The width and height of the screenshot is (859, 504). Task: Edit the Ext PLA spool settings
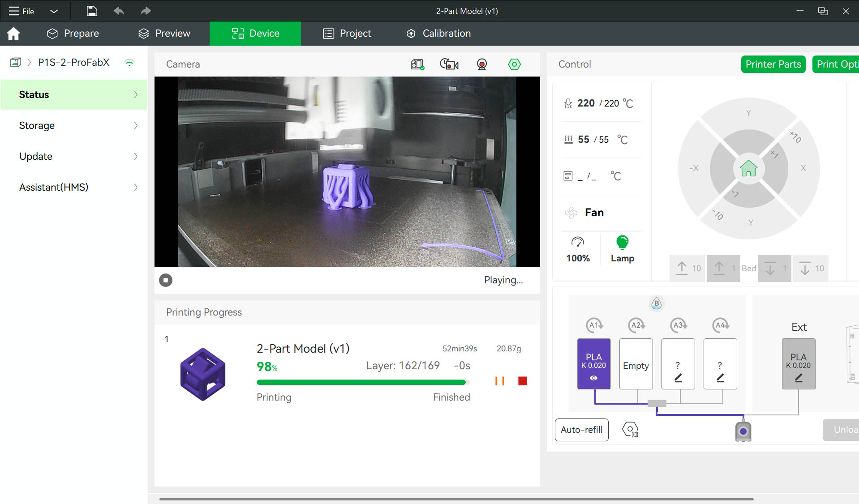click(799, 379)
